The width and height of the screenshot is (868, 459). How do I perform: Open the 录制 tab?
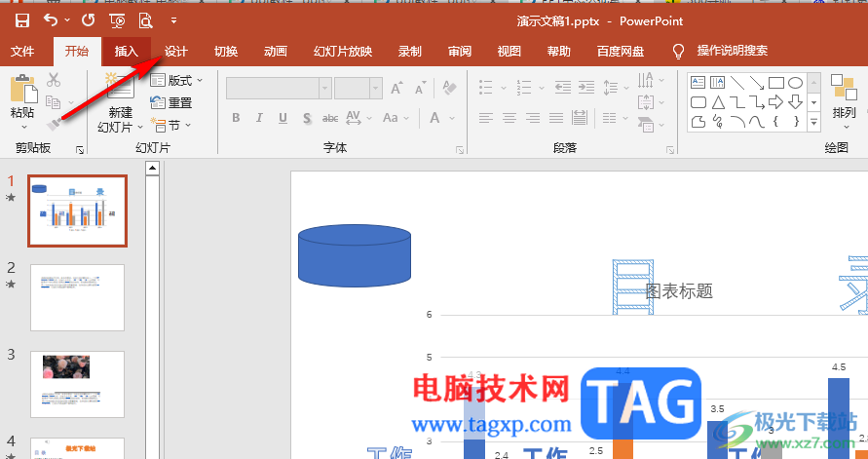[409, 52]
